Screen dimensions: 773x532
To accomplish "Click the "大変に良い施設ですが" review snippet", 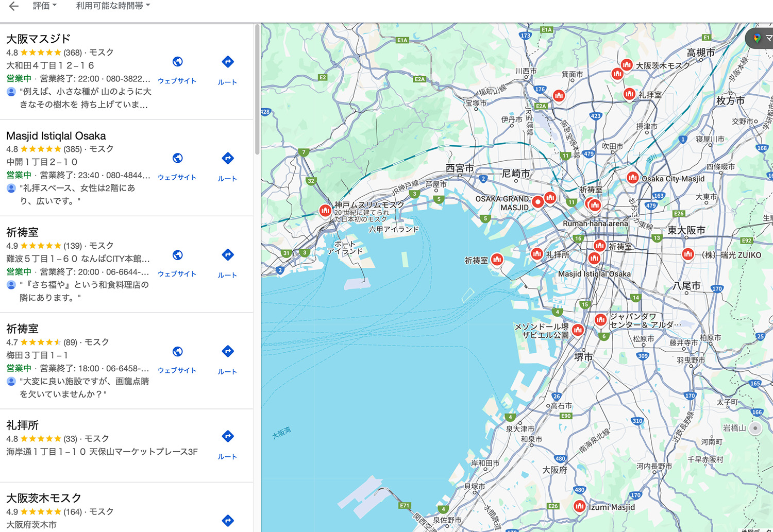I will [x=84, y=388].
